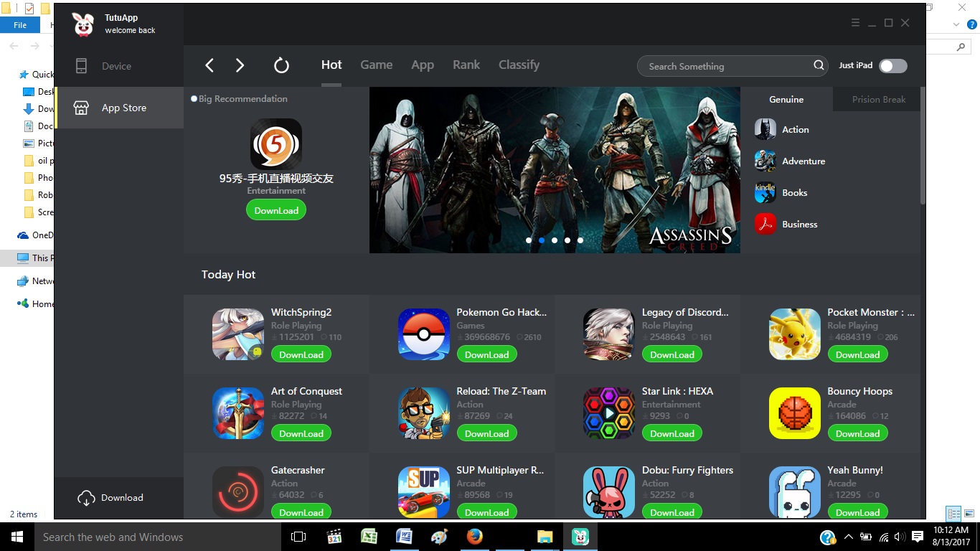980x551 pixels.
Task: Open the File menu in Explorer window
Action: 20,25
